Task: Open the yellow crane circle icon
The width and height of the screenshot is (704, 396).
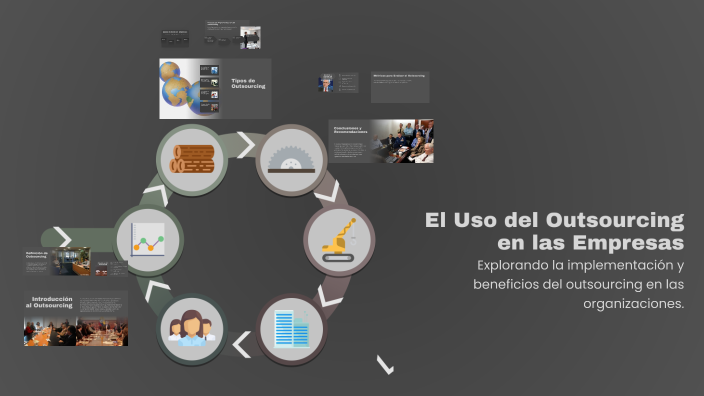Action: 339,240
